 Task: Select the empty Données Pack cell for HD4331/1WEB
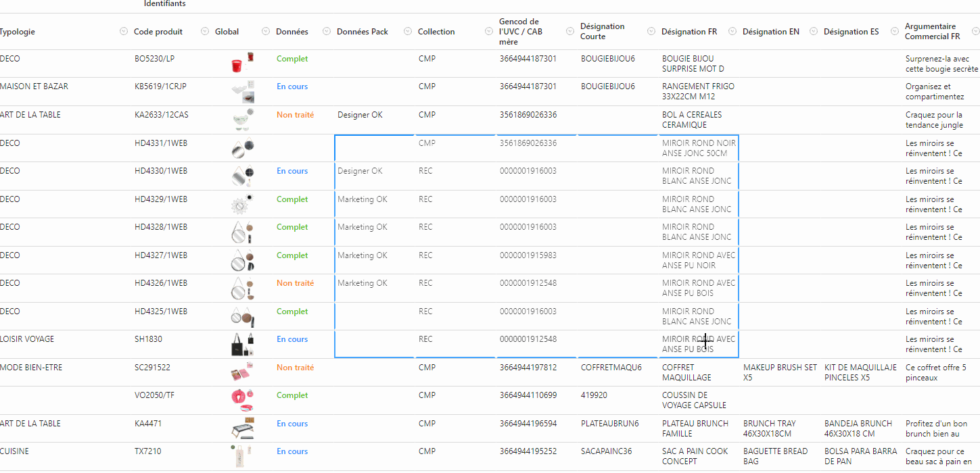pos(374,148)
